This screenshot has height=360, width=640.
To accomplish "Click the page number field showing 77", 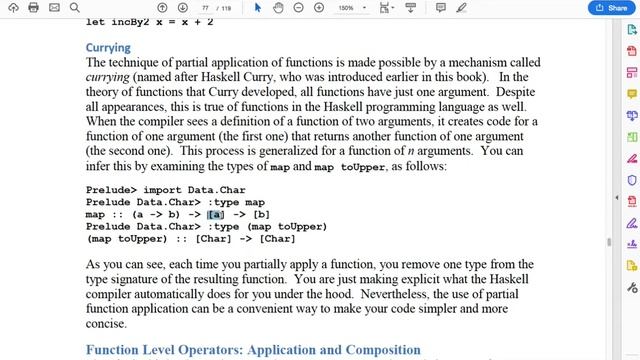I will pyautogui.click(x=205, y=8).
